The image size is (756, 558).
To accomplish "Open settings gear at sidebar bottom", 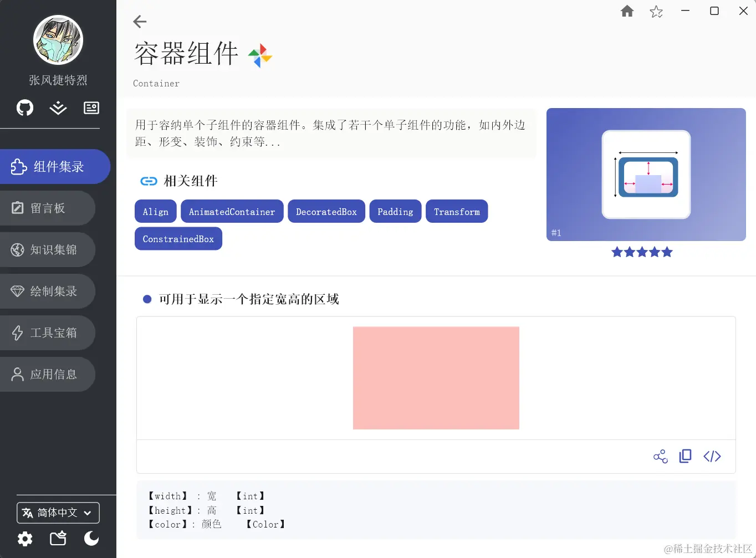I will tap(25, 539).
